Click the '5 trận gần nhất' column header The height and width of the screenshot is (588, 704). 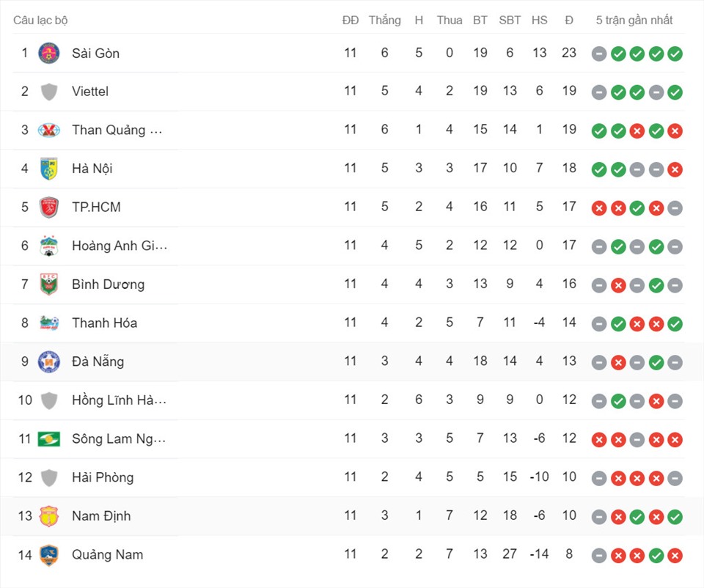[634, 21]
